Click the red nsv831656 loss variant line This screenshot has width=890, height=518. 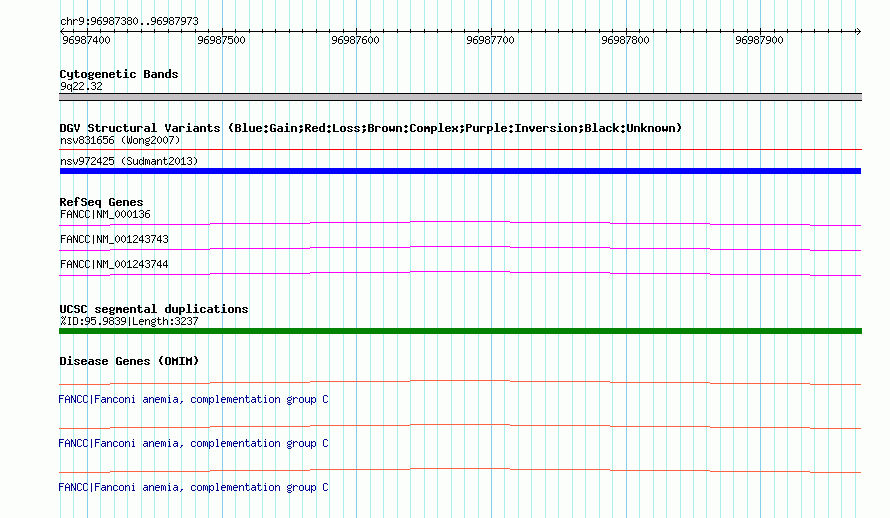coord(460,150)
